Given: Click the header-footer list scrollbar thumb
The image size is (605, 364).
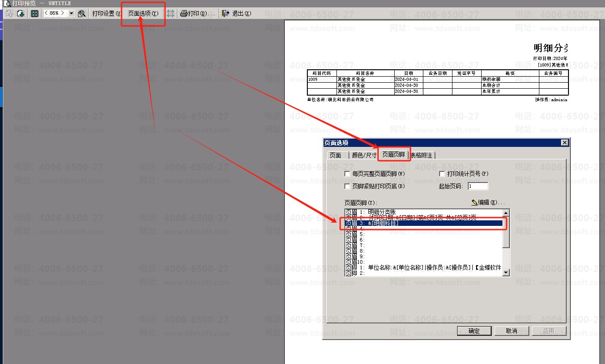Looking at the screenshot, I should (x=506, y=232).
